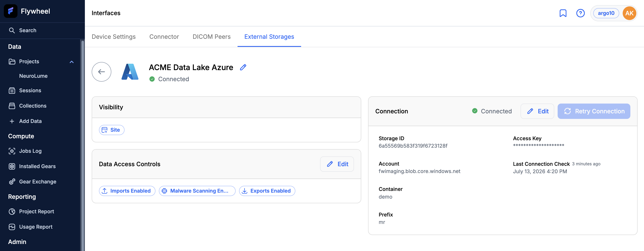Image resolution: width=644 pixels, height=251 pixels.
Task: Select the External Storages tab
Action: click(269, 37)
